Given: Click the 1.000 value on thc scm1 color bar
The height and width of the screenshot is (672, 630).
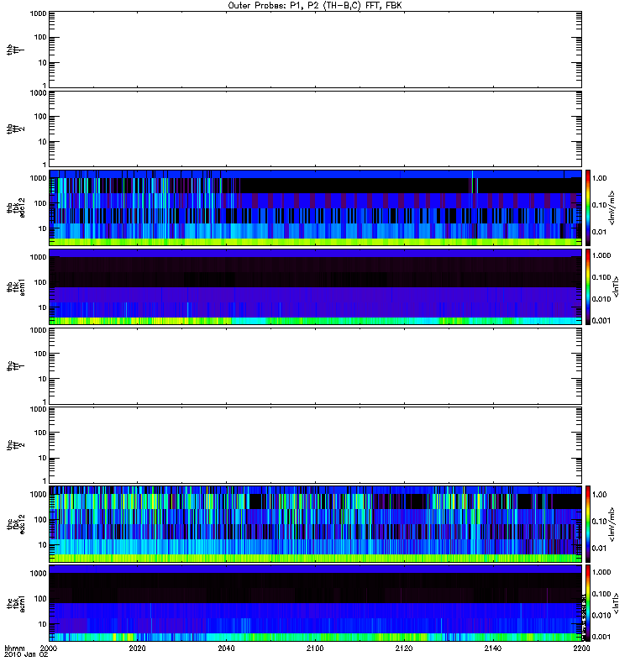Looking at the screenshot, I should [601, 572].
